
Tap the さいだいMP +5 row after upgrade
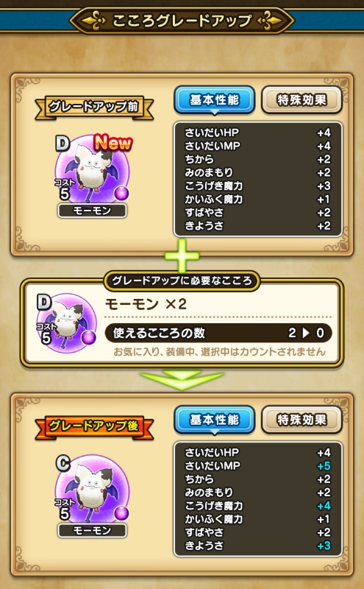coord(258,466)
